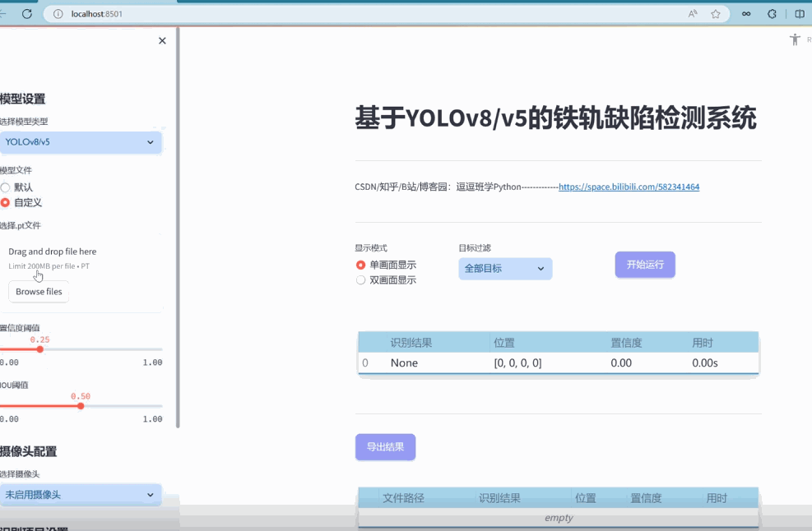Open the 未启用摄像头 camera dropdown
Viewport: 812px width, 531px height.
coord(81,495)
